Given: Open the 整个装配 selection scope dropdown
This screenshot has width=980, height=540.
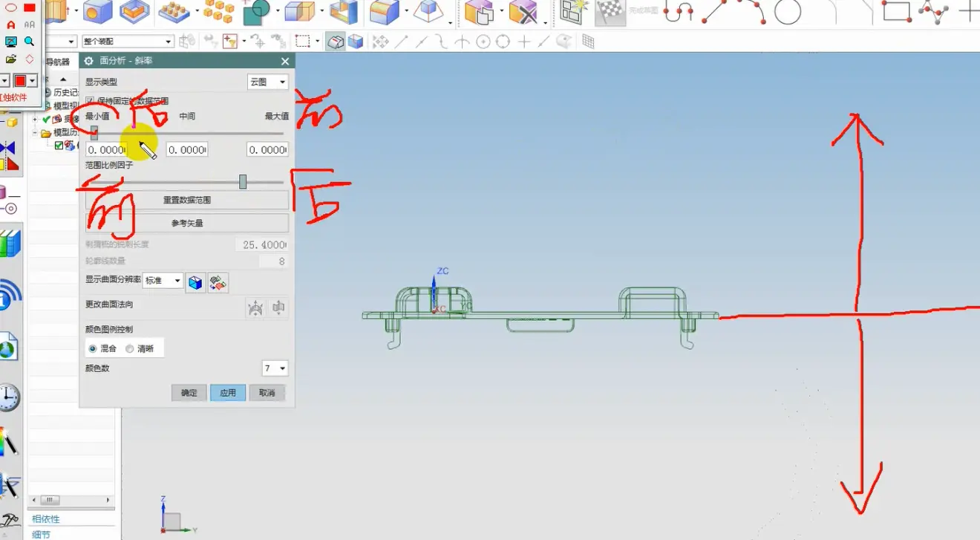Looking at the screenshot, I should click(128, 42).
